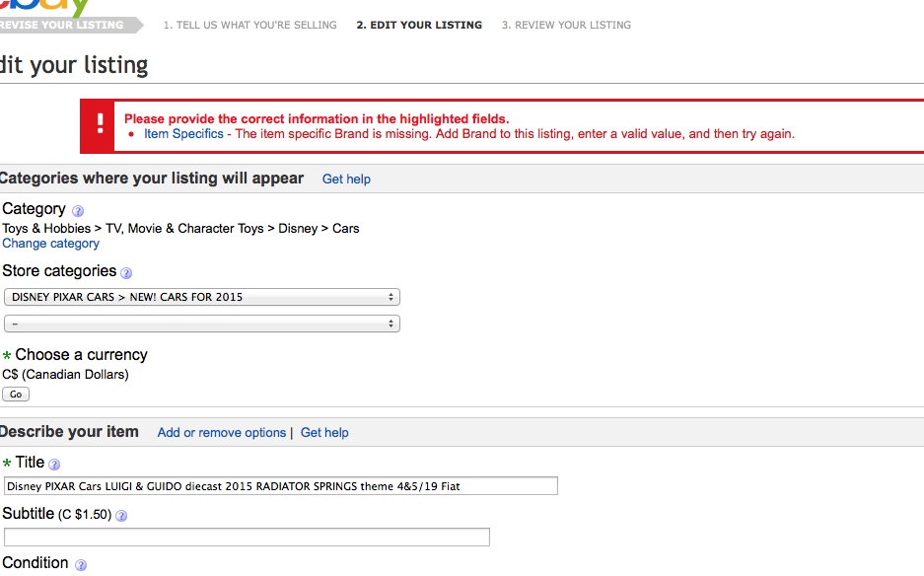
Task: Open Get help link beside Categories heading
Action: [x=346, y=180]
